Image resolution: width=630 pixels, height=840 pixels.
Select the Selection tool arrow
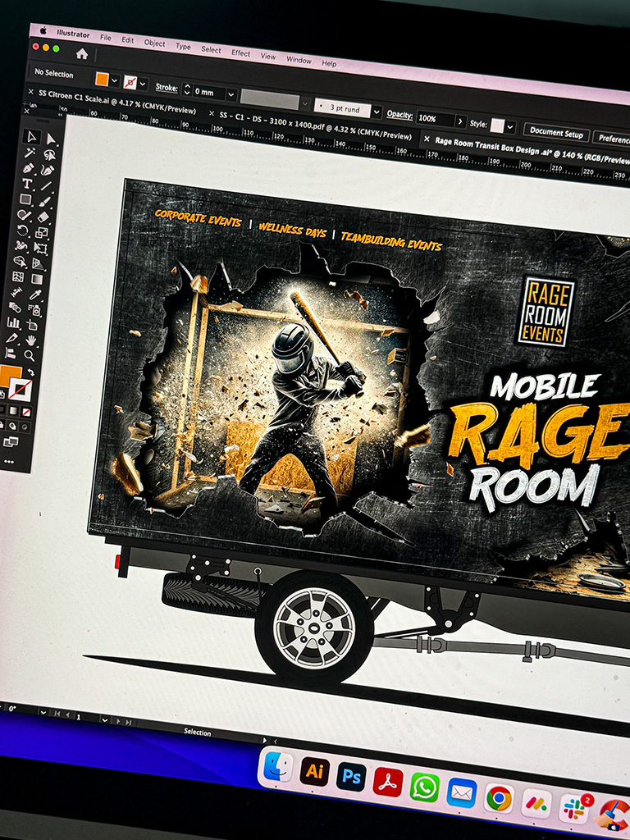coord(32,137)
